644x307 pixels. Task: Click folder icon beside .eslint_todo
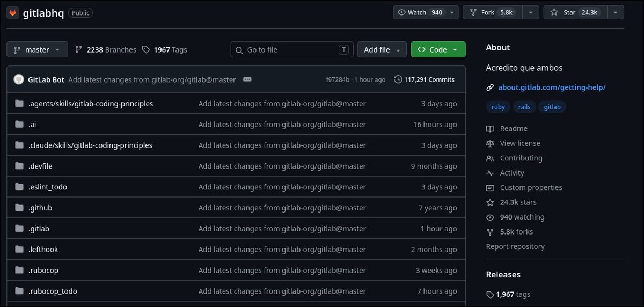point(20,187)
